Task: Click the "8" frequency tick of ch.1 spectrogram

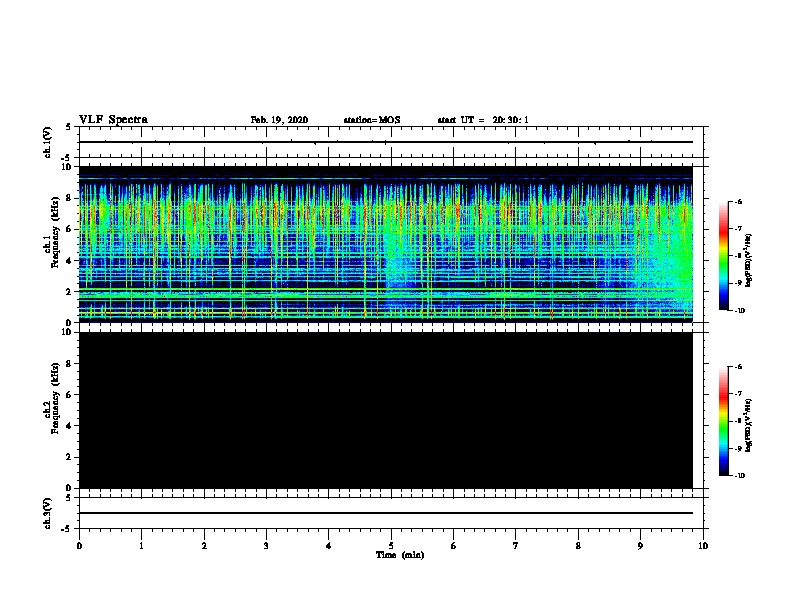Action: point(69,198)
